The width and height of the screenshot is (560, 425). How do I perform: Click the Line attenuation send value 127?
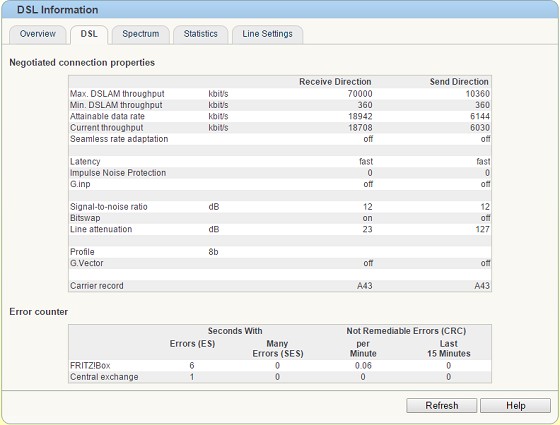(482, 229)
